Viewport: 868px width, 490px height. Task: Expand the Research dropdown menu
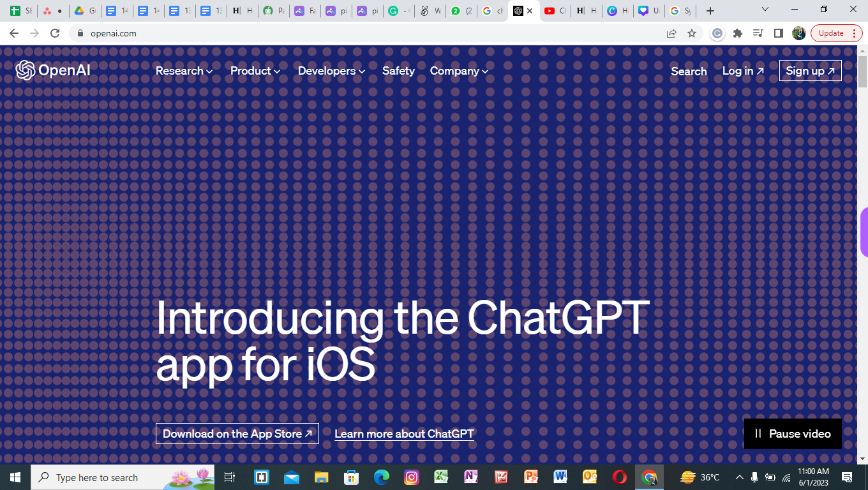click(184, 71)
